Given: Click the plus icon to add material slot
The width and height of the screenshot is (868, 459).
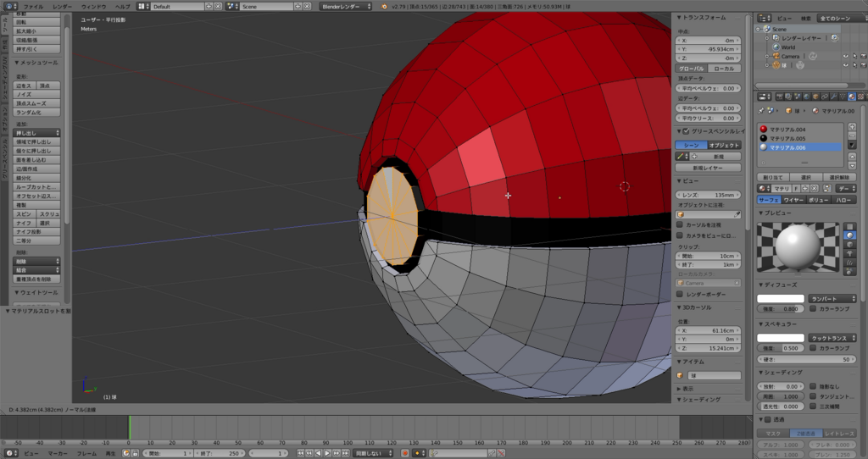Looking at the screenshot, I should click(x=850, y=128).
